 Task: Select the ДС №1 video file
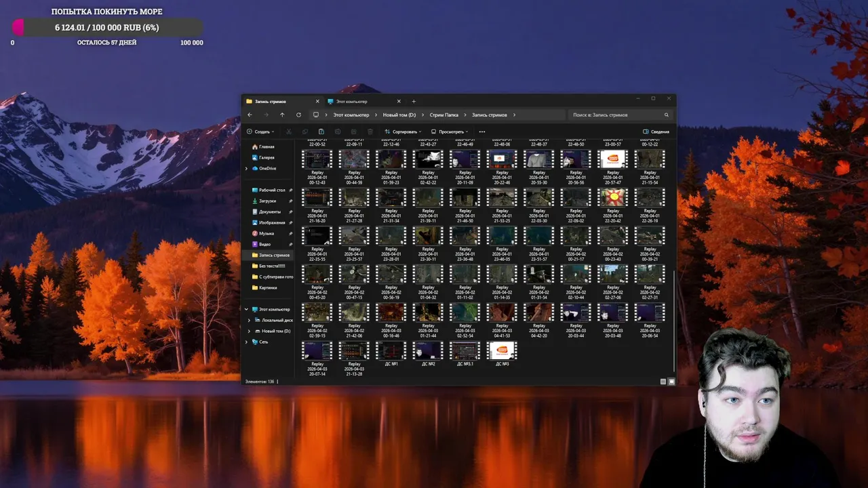point(391,354)
